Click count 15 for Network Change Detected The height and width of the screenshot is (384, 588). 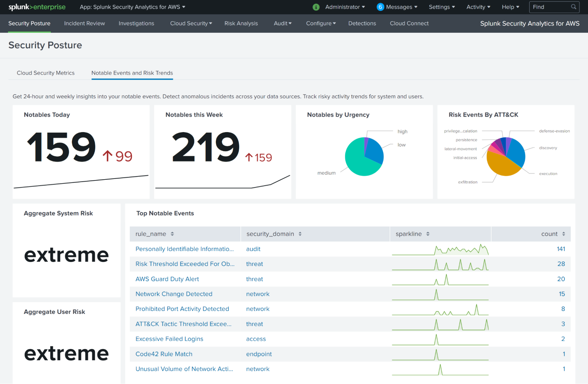coord(562,294)
